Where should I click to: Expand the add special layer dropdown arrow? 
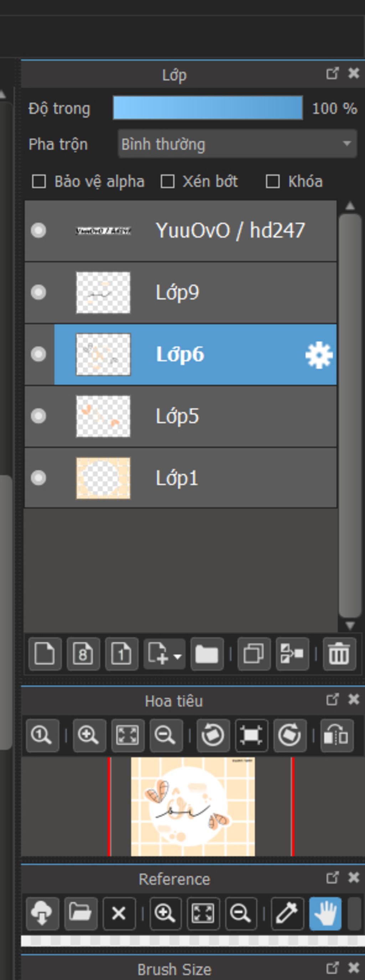pos(178,656)
